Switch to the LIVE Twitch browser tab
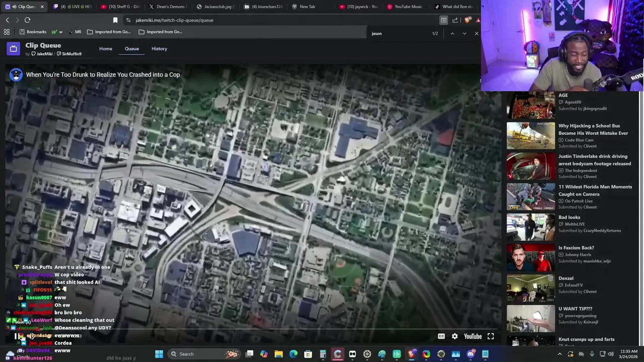The image size is (644, 362). [x=72, y=7]
